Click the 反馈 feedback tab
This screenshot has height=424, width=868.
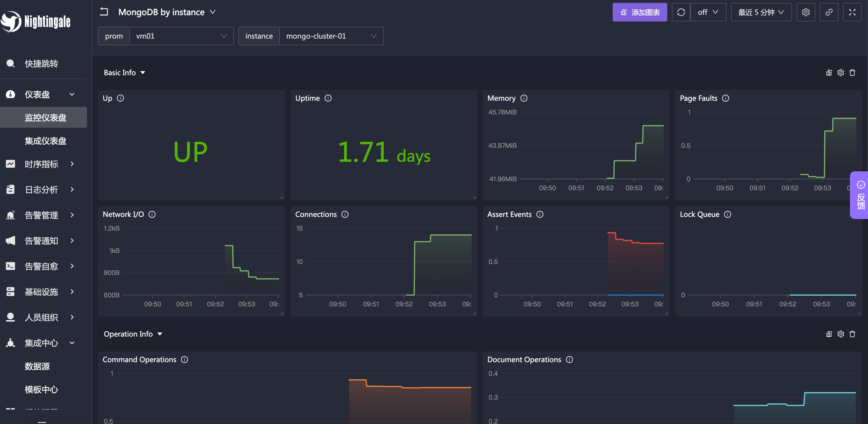(x=860, y=195)
